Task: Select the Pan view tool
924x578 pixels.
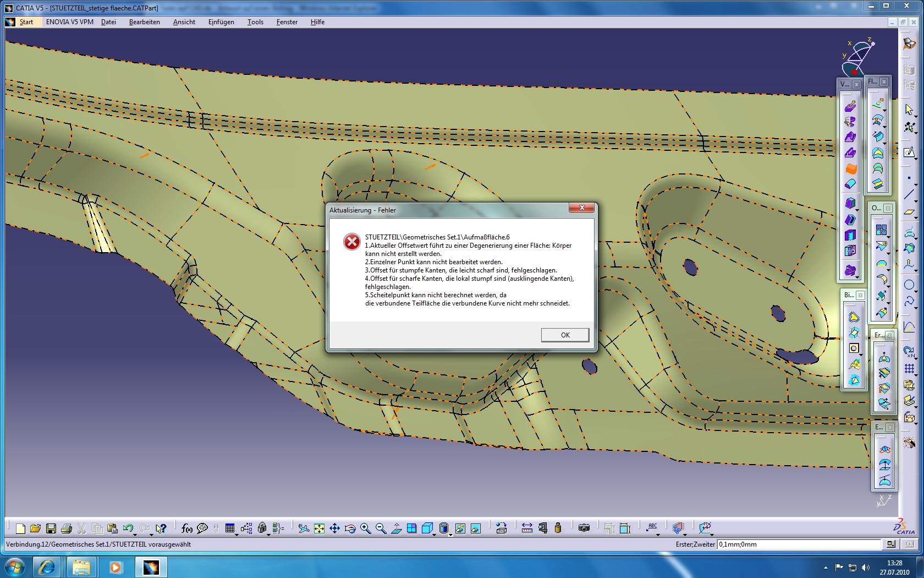Action: (x=334, y=528)
